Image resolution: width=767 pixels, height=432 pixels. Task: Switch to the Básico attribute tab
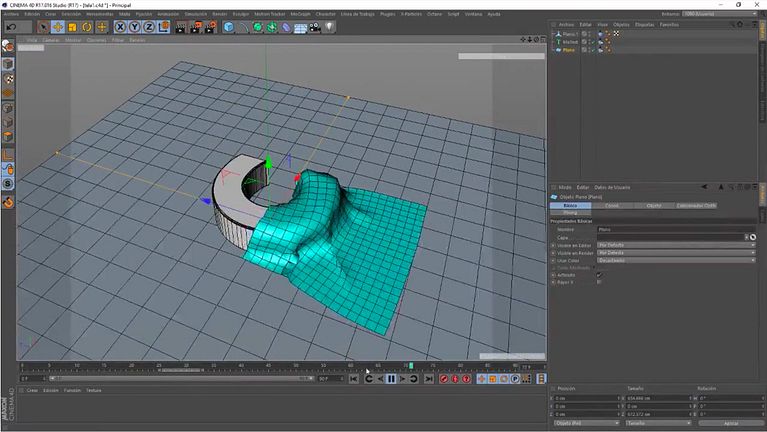[570, 205]
